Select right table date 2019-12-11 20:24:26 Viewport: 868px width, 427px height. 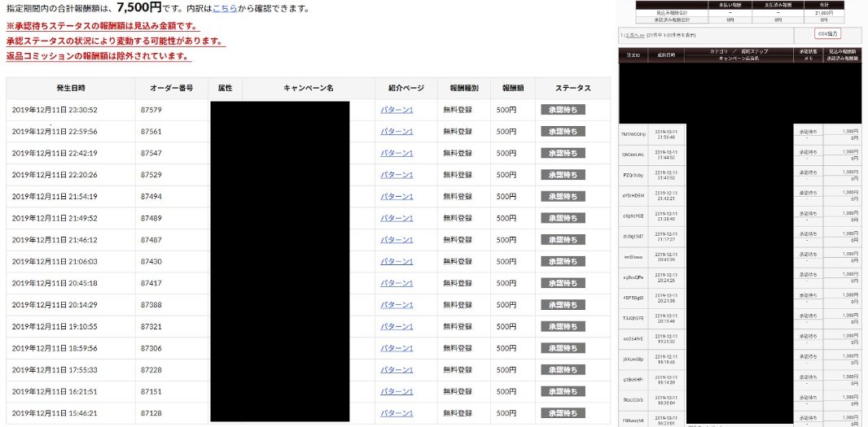[x=667, y=277]
